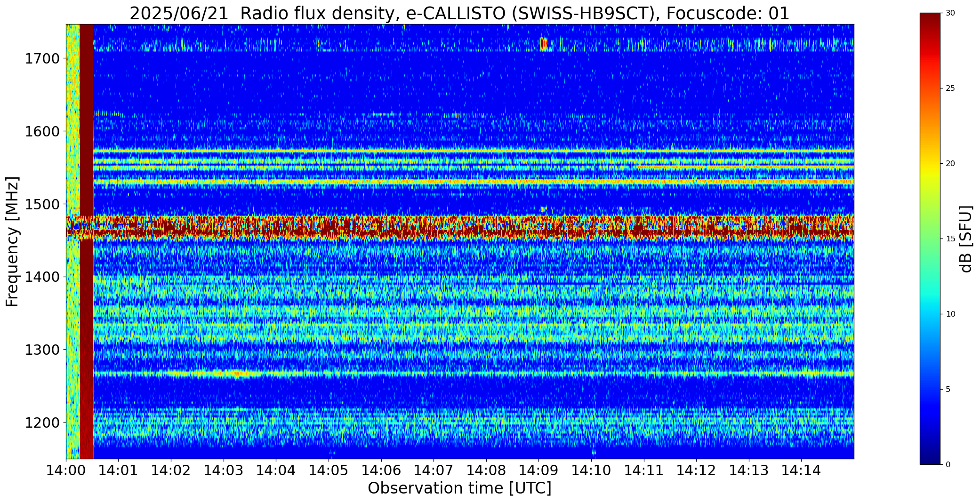Screen dimensions: 980x502
Task: Click the 'dB [SFU]' colorbar label
Action: 966,239
